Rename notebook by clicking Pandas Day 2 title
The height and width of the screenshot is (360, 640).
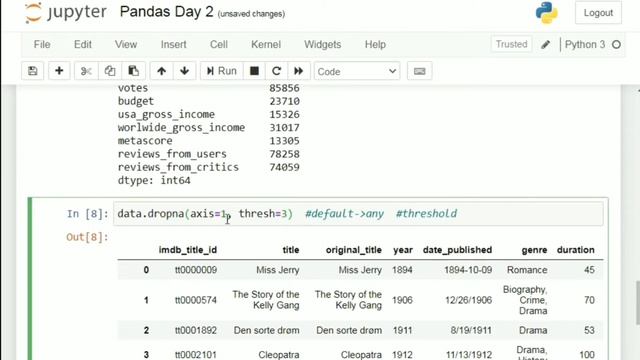click(166, 12)
